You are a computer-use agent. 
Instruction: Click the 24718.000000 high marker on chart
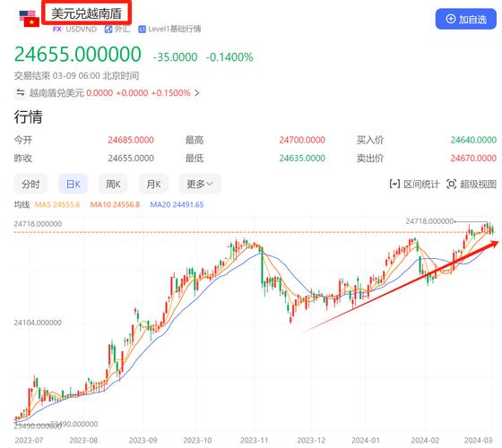pyautogui.click(x=429, y=221)
